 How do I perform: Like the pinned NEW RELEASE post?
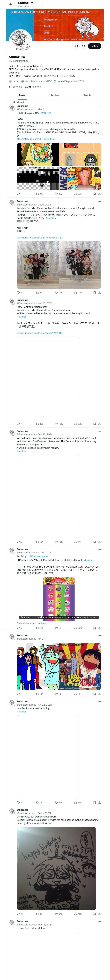(x=57, y=194)
